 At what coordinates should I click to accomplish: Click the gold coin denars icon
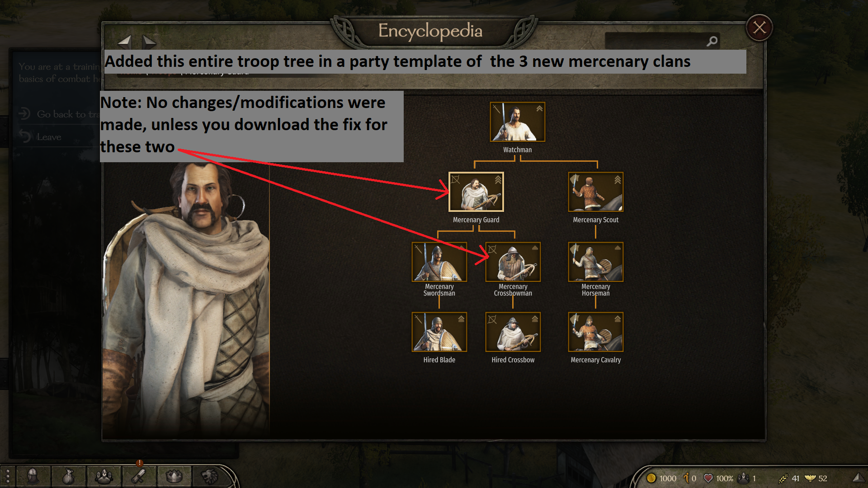[651, 478]
